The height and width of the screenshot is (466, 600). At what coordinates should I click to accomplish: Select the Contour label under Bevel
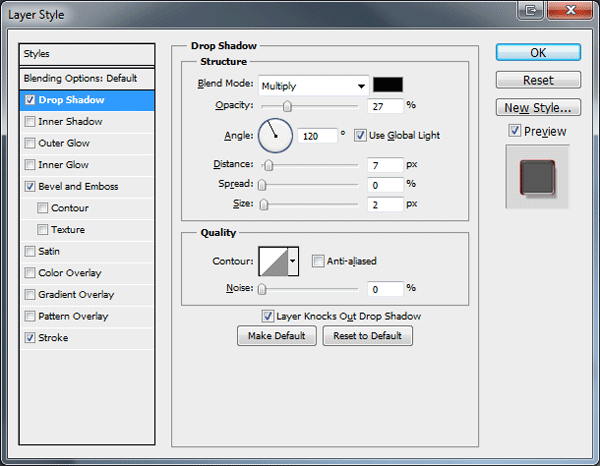(x=70, y=208)
